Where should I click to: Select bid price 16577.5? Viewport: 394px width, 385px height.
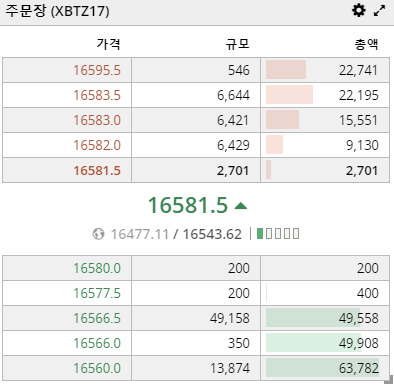coord(97,293)
